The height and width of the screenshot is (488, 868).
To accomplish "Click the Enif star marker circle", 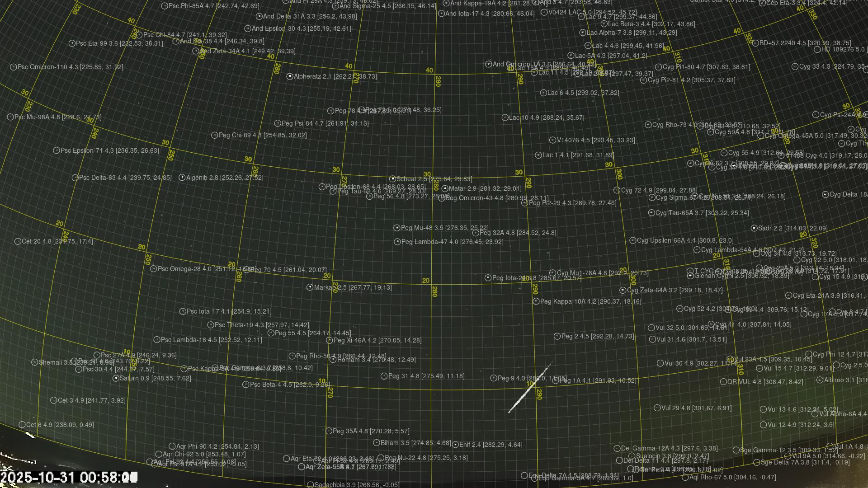I will [x=455, y=445].
